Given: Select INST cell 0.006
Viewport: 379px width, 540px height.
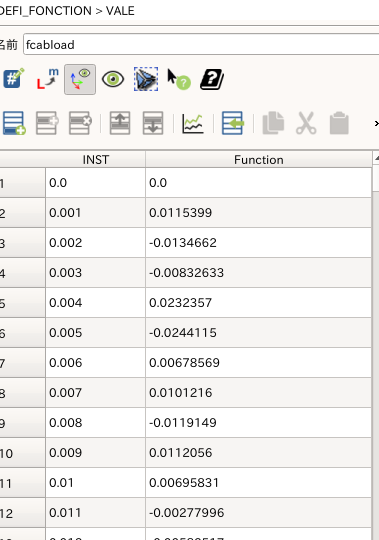Looking at the screenshot, I should tap(95, 363).
